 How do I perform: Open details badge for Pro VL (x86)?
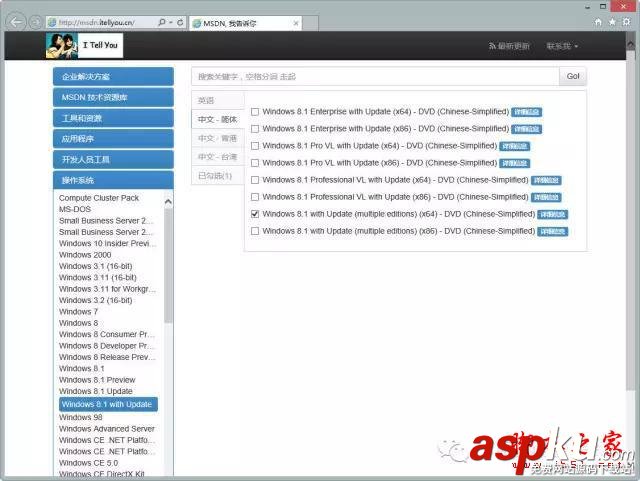click(x=515, y=163)
